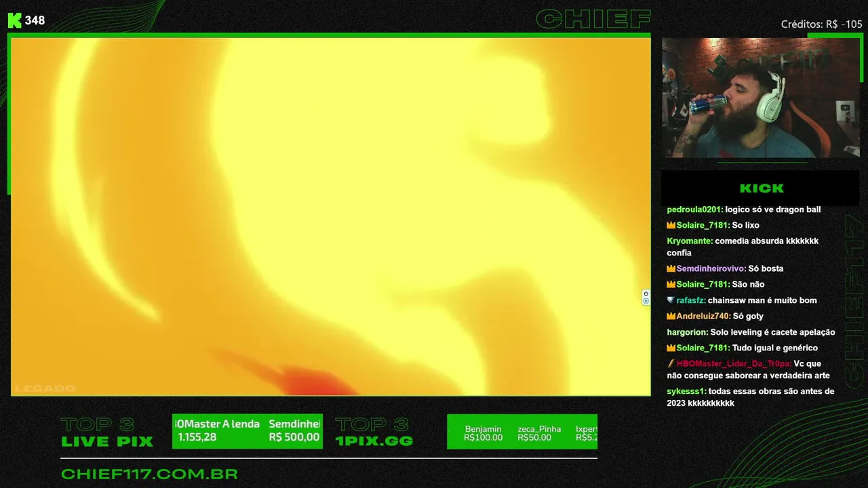The width and height of the screenshot is (868, 488).
Task: Click the crown badge beside 'São não' message
Action: [671, 284]
